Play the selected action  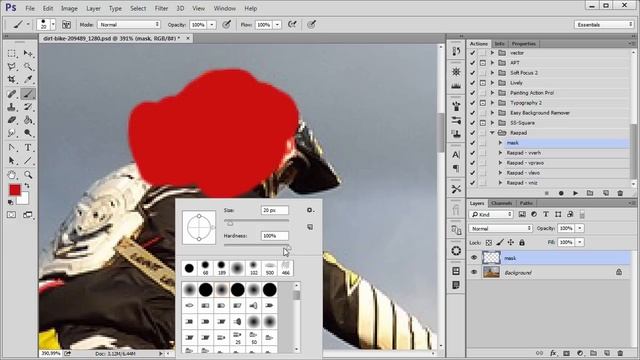coord(576,193)
